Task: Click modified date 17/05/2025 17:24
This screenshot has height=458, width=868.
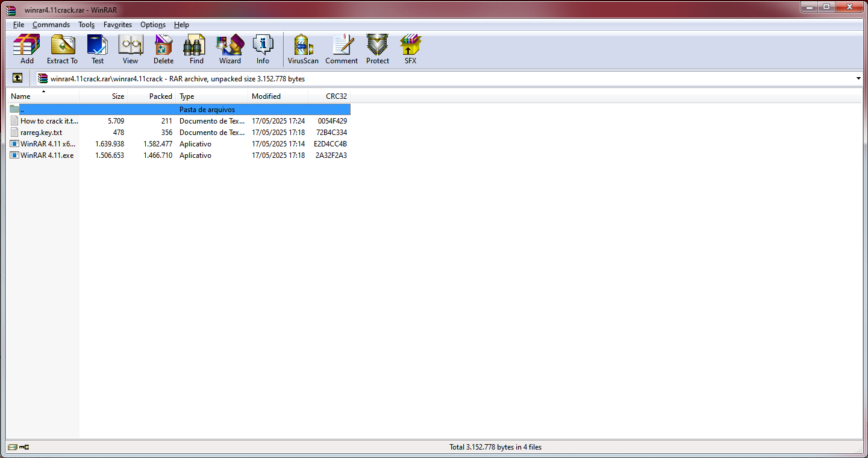Action: (x=278, y=121)
